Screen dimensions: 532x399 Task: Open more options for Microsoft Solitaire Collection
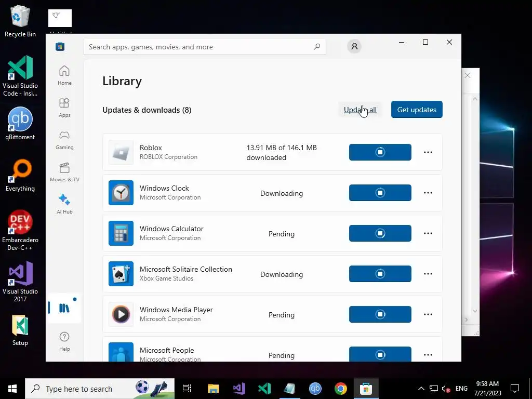click(428, 274)
